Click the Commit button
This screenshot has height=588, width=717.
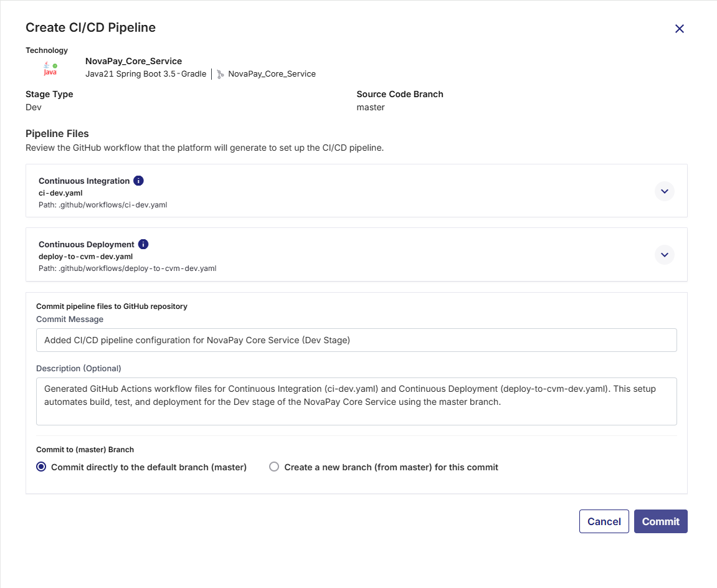pyautogui.click(x=660, y=521)
